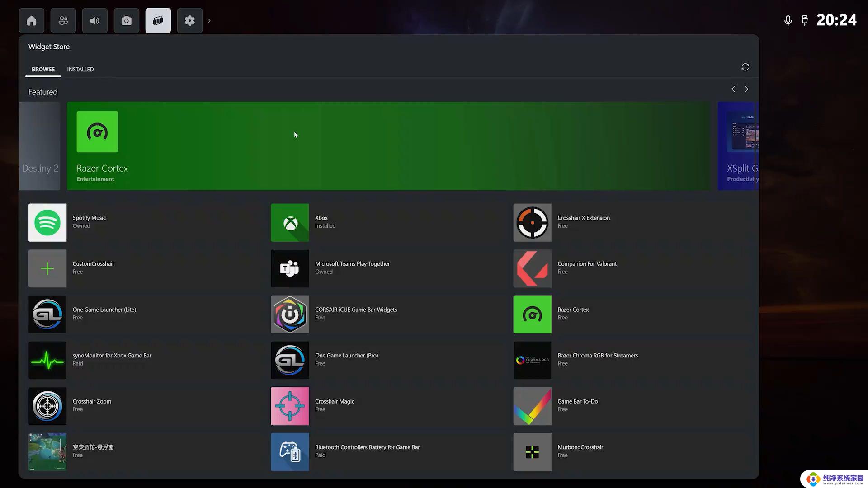Click synoMonitor for Xbox Game Bar title
Viewport: 868px width, 488px height.
(x=112, y=356)
